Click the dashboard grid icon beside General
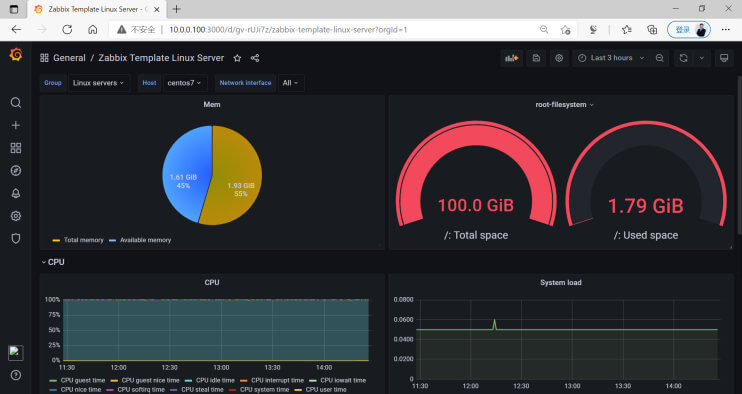Image resolution: width=742 pixels, height=394 pixels. tap(44, 58)
